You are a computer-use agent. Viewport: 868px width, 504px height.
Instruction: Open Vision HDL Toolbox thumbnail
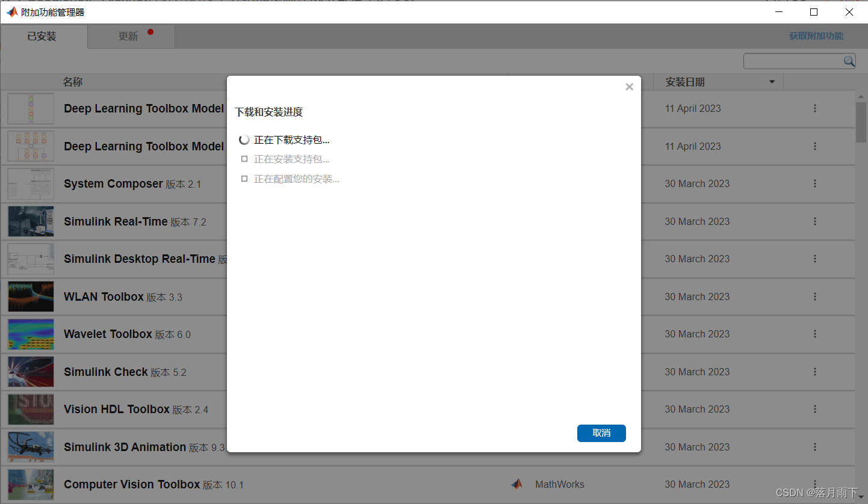coord(31,410)
